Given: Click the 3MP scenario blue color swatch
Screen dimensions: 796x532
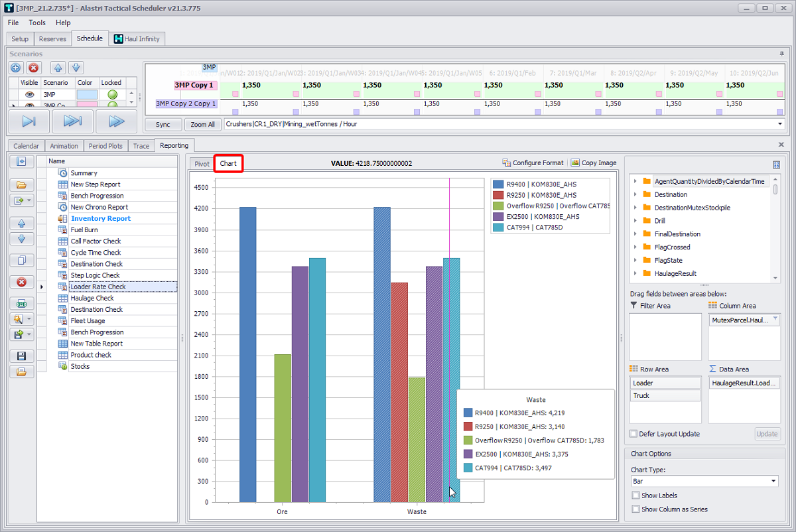Looking at the screenshot, I should [x=86, y=95].
